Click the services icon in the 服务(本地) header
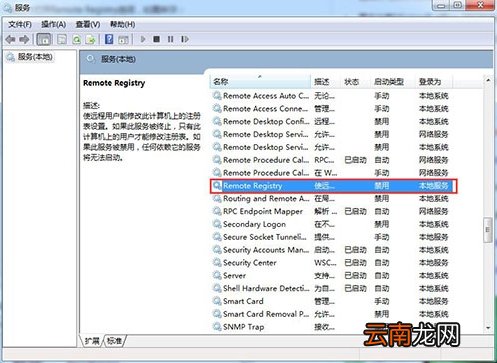The width and height of the screenshot is (497, 363). tap(90, 59)
